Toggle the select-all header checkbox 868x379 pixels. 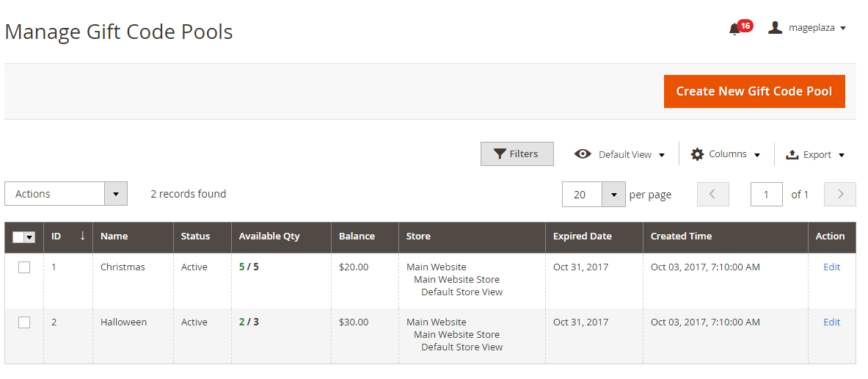[19, 237]
